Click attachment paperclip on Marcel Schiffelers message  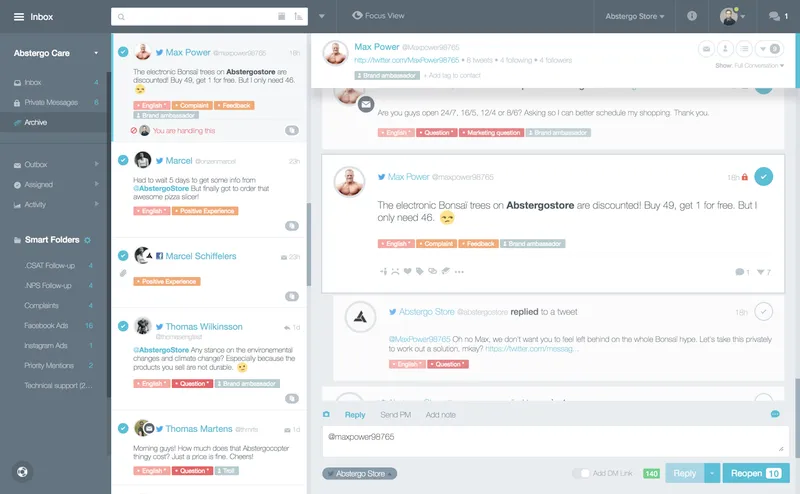coord(123,274)
